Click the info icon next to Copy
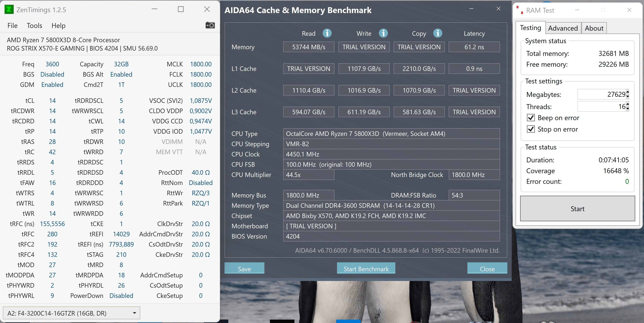The height and width of the screenshot is (323, 644). click(x=438, y=33)
